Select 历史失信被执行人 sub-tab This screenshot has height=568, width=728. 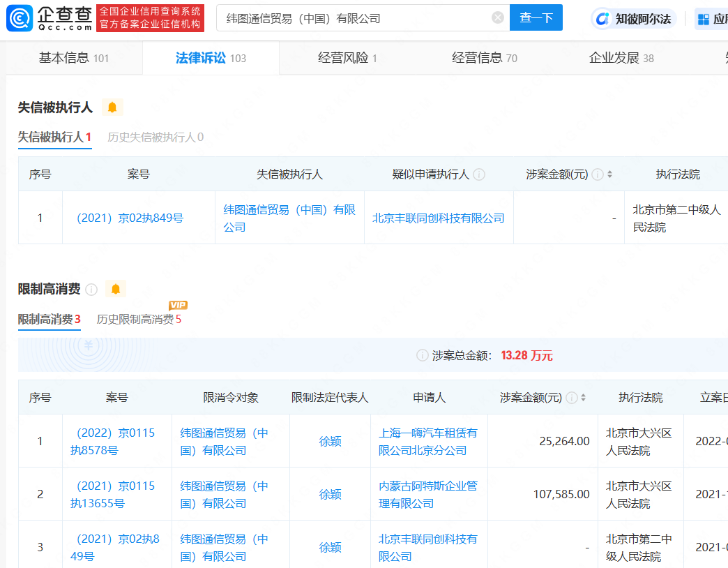coord(155,137)
